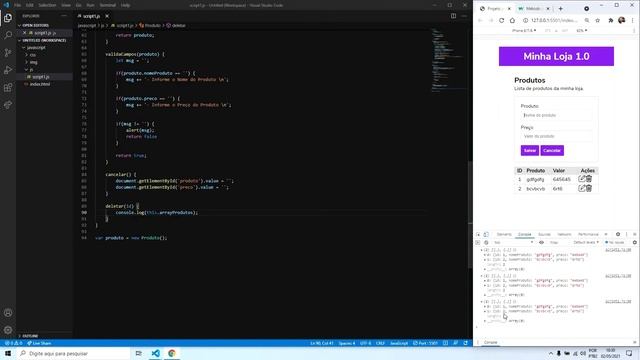The width and height of the screenshot is (640, 360).
Task: Delete the bcvbcvb product row
Action: click(589, 188)
